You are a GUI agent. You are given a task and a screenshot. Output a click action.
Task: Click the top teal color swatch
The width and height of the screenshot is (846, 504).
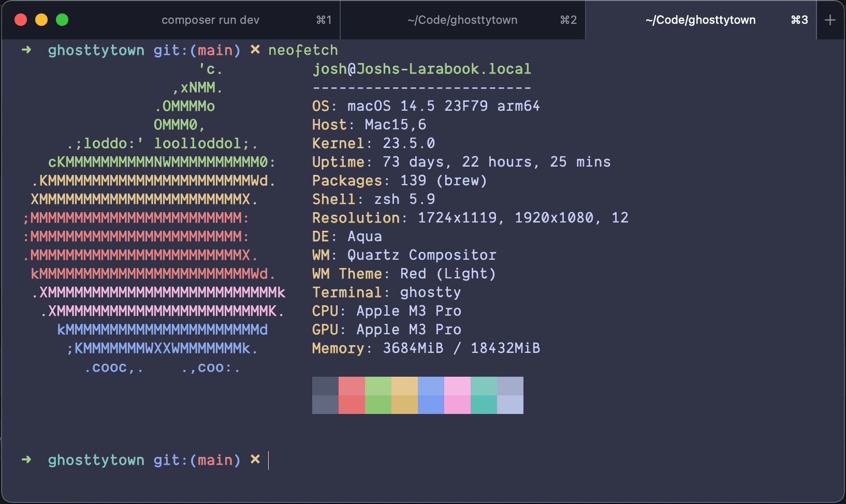(x=484, y=386)
